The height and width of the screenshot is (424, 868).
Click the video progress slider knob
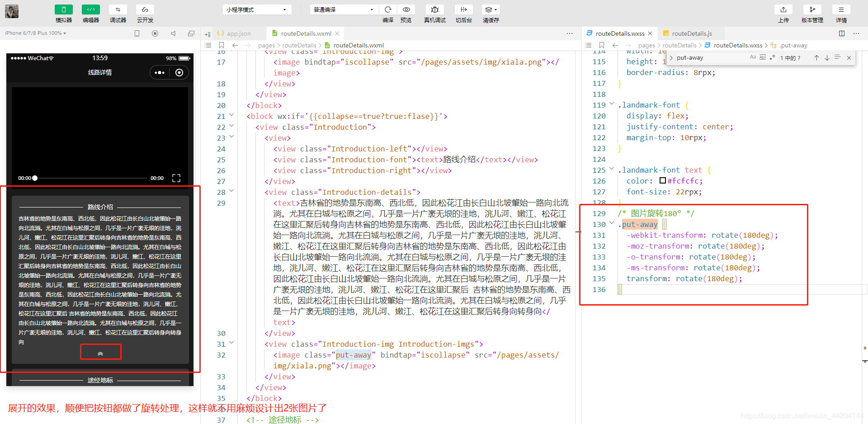35,178
